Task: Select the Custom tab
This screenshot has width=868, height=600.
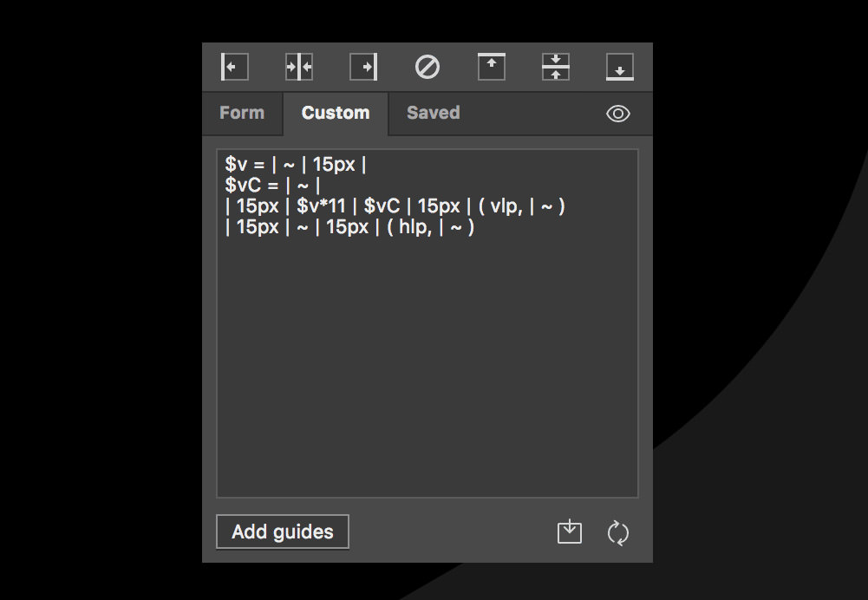Action: (x=336, y=113)
